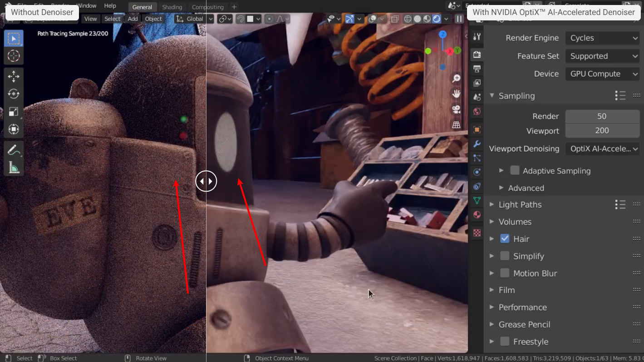Uncheck the Hair checkbox
644x362 pixels.
click(x=505, y=238)
